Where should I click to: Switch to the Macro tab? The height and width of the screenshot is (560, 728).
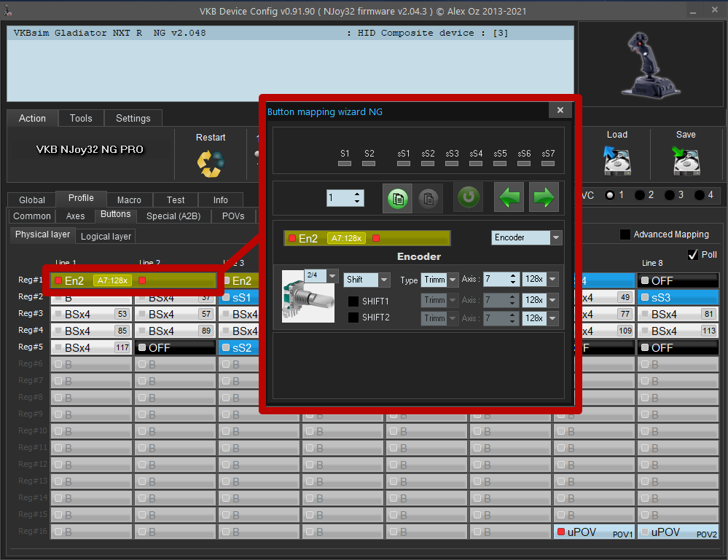tap(129, 200)
